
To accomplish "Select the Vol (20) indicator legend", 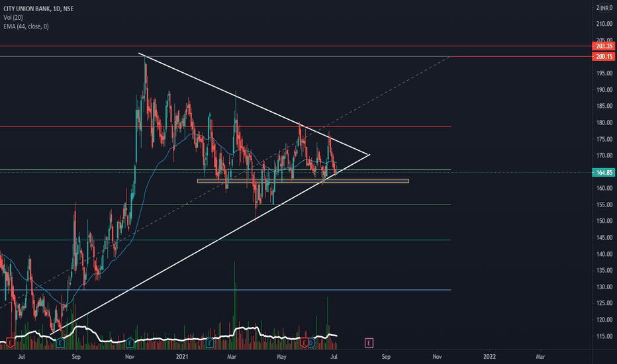I will (13, 18).
